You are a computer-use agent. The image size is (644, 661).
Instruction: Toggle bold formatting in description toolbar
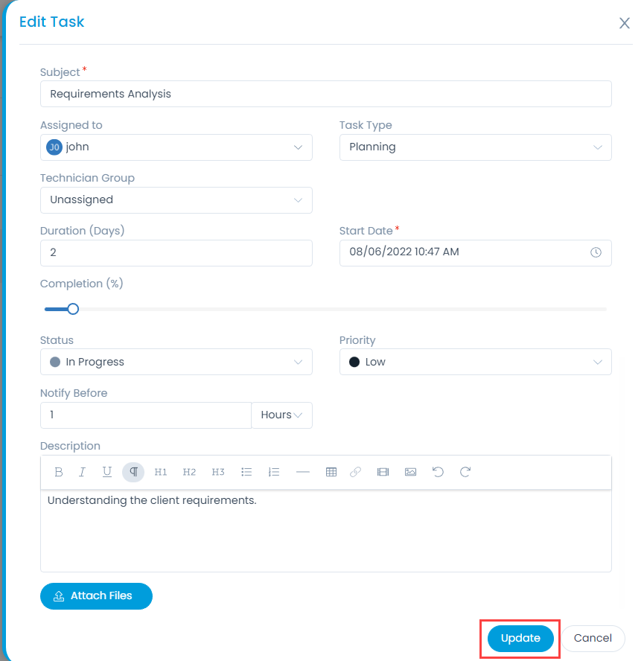coord(59,472)
